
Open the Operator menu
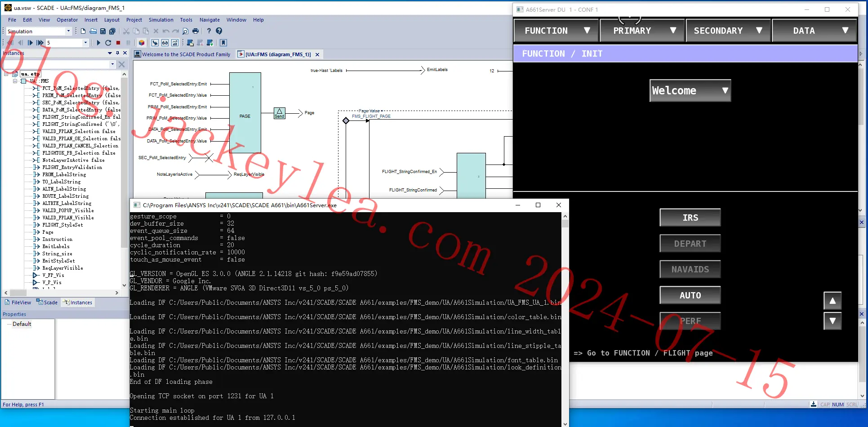(67, 20)
